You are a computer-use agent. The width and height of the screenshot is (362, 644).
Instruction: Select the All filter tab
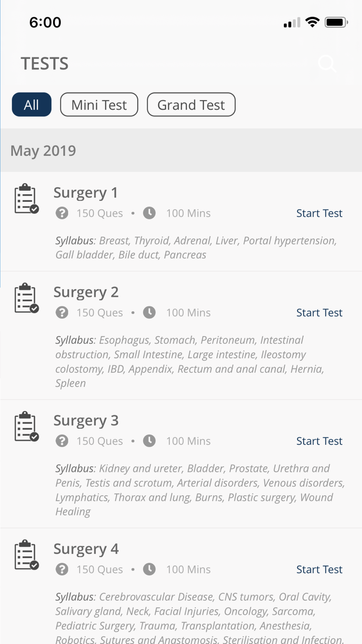point(31,105)
